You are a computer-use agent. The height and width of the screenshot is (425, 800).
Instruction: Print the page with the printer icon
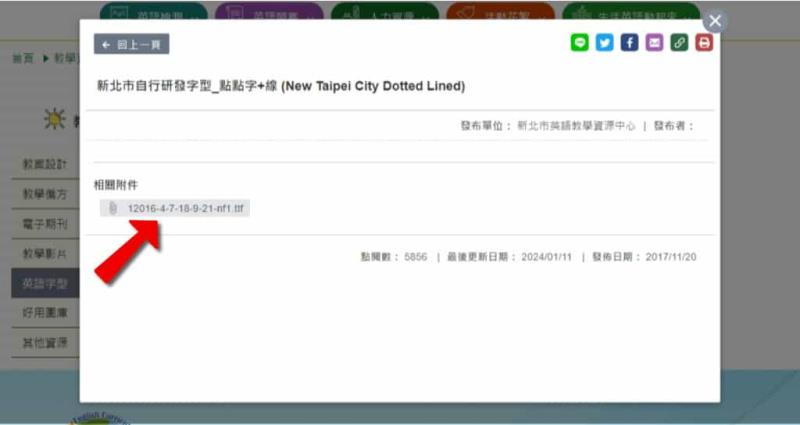(704, 43)
